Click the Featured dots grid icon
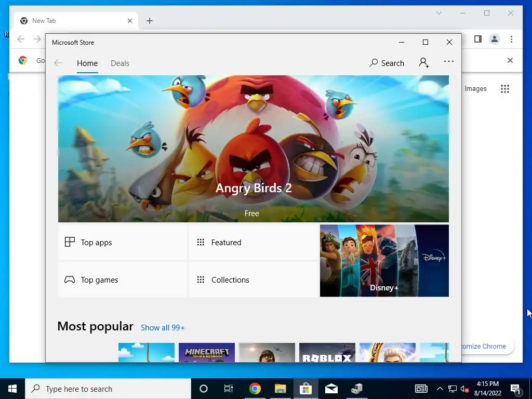532x399 pixels. (x=201, y=242)
